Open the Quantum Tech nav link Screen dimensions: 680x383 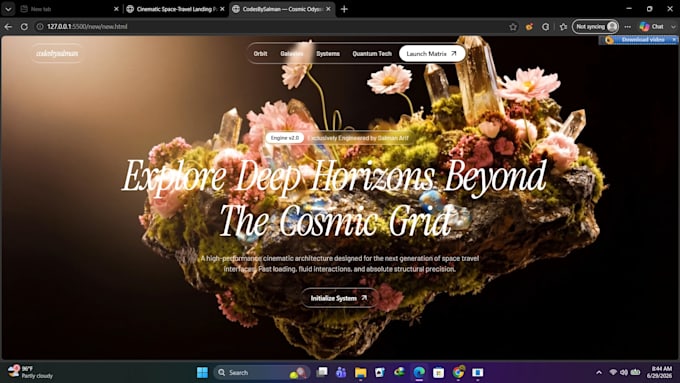[372, 53]
